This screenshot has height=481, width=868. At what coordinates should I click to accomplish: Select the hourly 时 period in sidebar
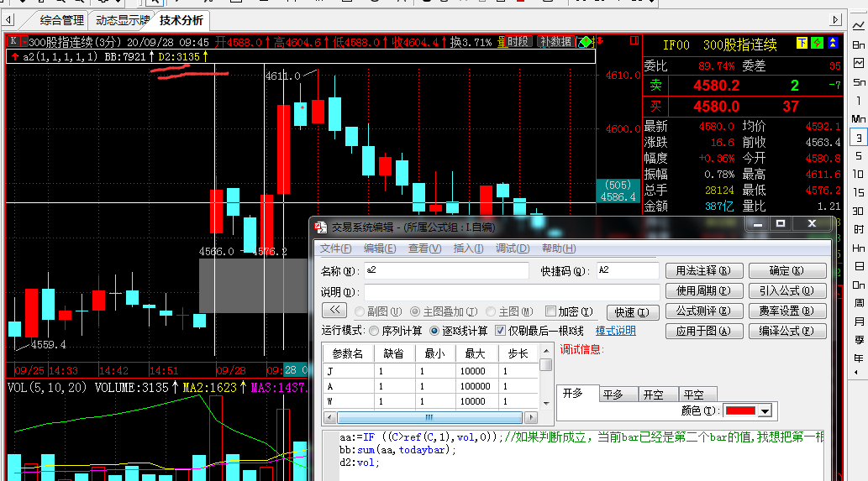click(x=859, y=229)
